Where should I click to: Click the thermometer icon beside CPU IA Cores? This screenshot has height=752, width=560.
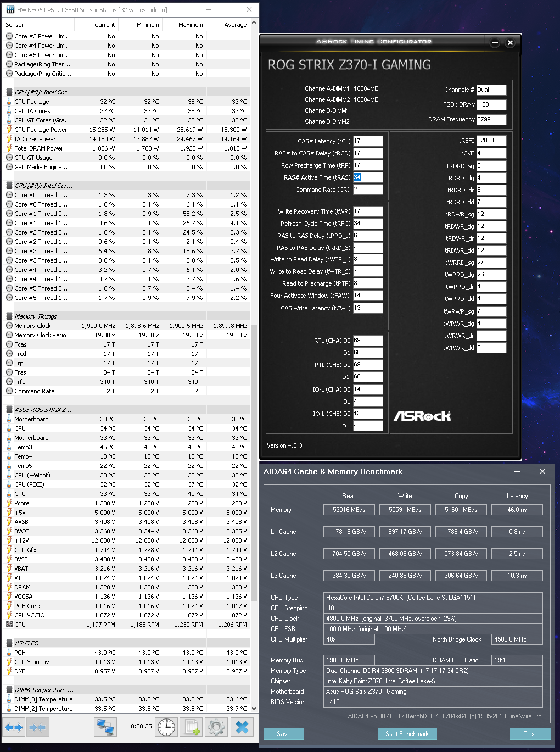(x=9, y=111)
